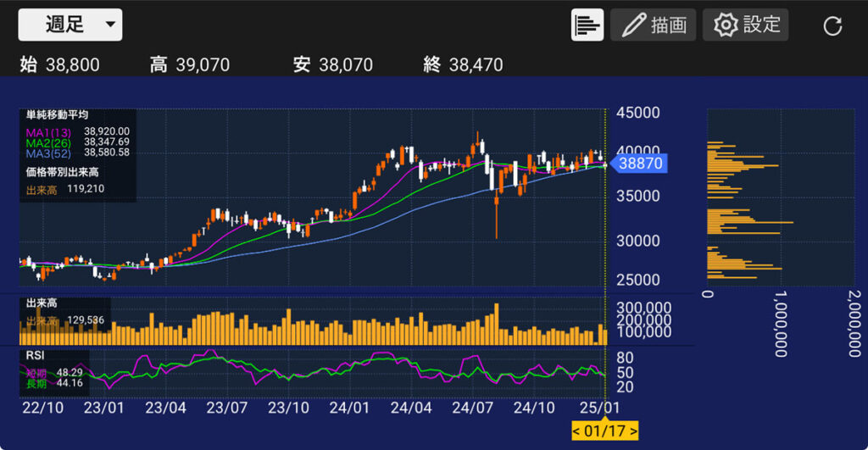The height and width of the screenshot is (450, 868).
Task: Click the 価格帯別出来高 legend label
Action: (63, 172)
